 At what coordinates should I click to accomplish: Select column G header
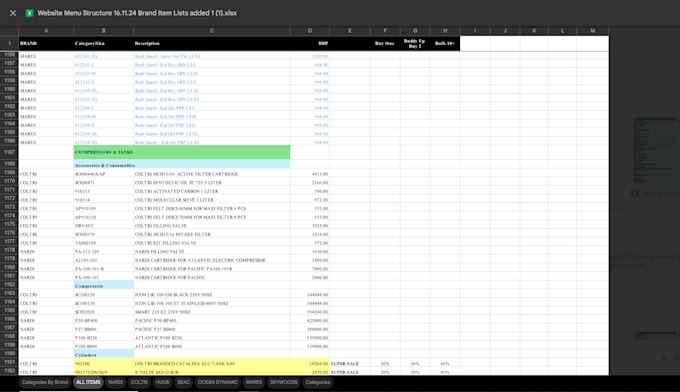point(415,31)
